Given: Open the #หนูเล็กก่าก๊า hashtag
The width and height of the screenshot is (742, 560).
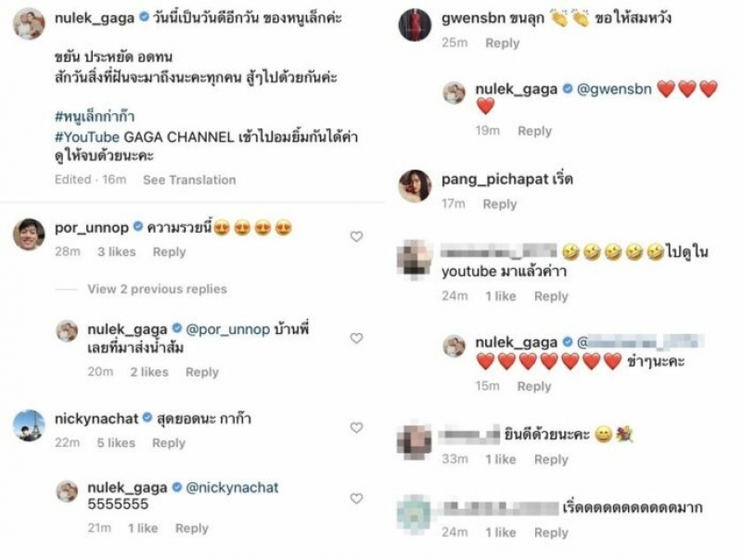Looking at the screenshot, I should [95, 116].
